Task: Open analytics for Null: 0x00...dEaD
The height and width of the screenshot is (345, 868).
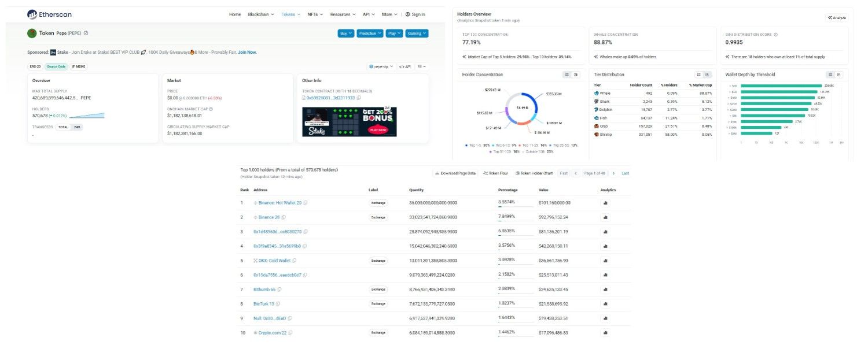Action: tap(605, 318)
